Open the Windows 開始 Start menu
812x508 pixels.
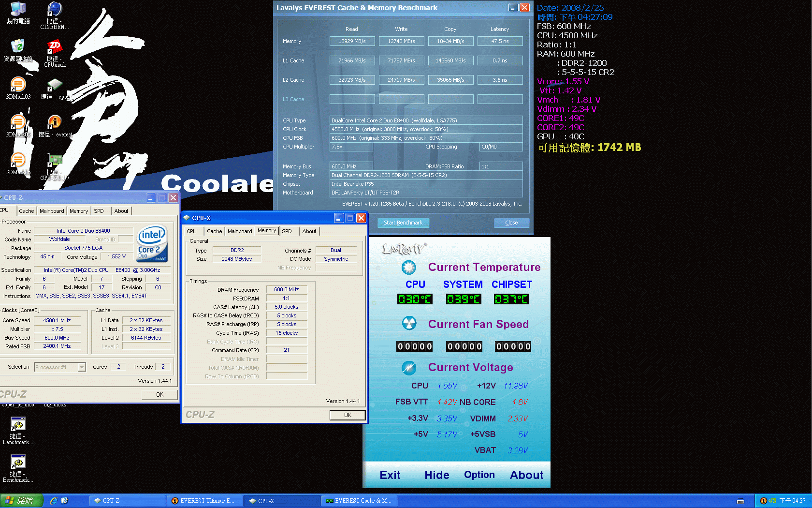(x=22, y=501)
